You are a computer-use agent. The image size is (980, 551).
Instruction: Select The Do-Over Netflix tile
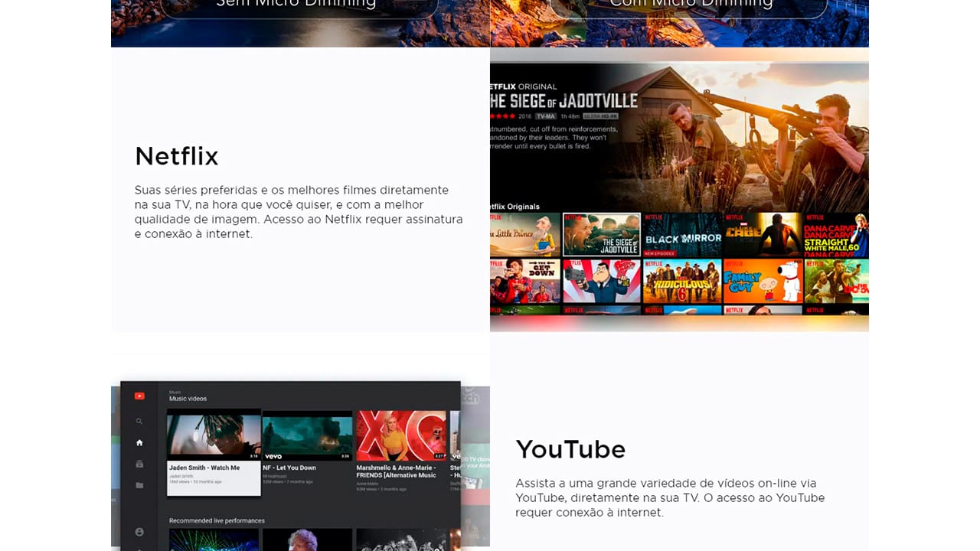pyautogui.click(x=836, y=281)
